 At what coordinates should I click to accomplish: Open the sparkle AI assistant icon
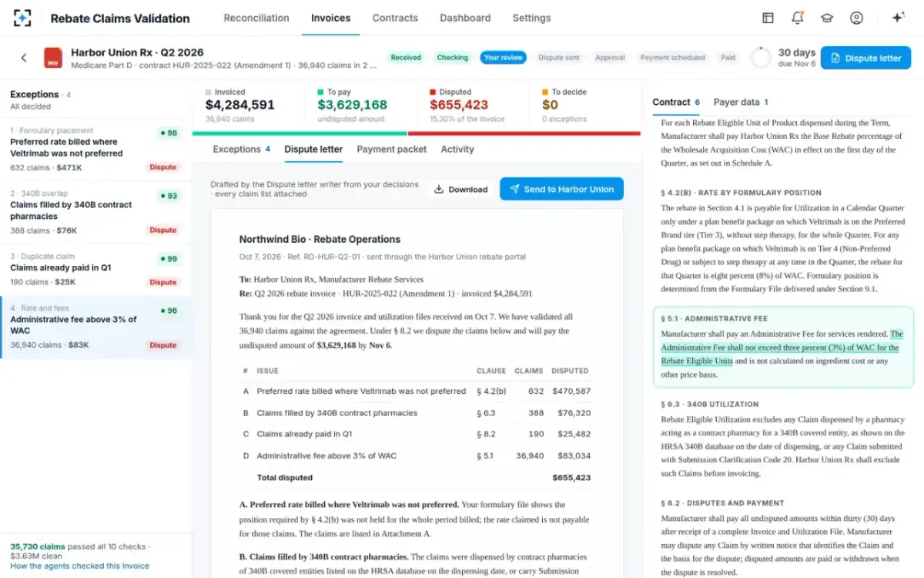898,18
